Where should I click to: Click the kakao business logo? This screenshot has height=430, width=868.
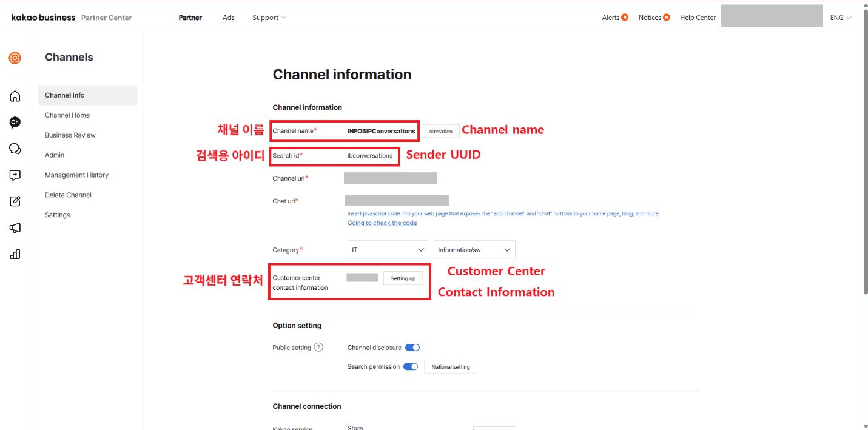point(43,18)
